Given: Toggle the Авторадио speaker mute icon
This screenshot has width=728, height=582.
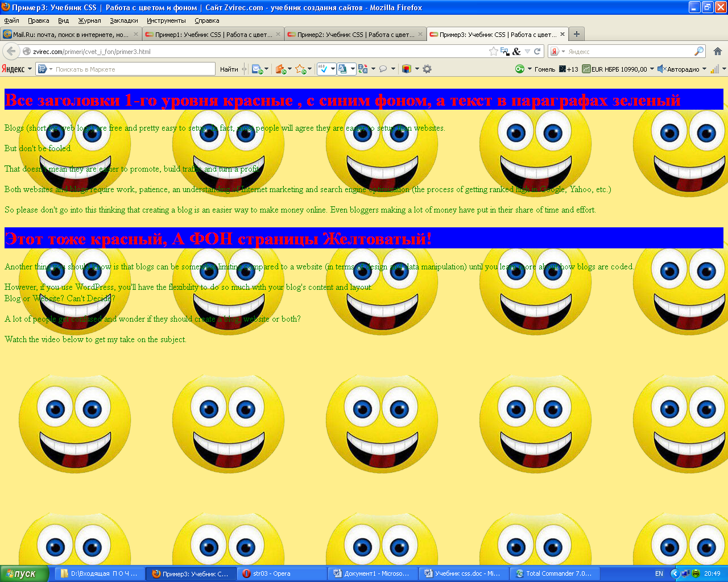Looking at the screenshot, I should tap(661, 69).
